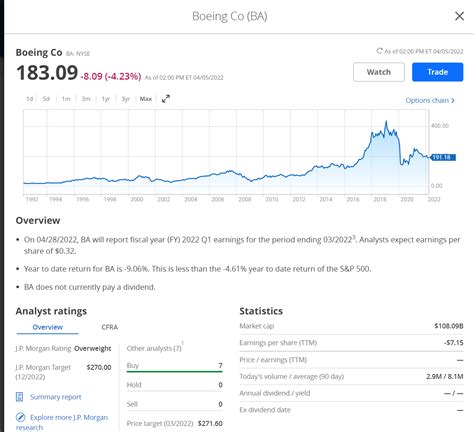Click the Annual dividend / yield label

[275, 393]
